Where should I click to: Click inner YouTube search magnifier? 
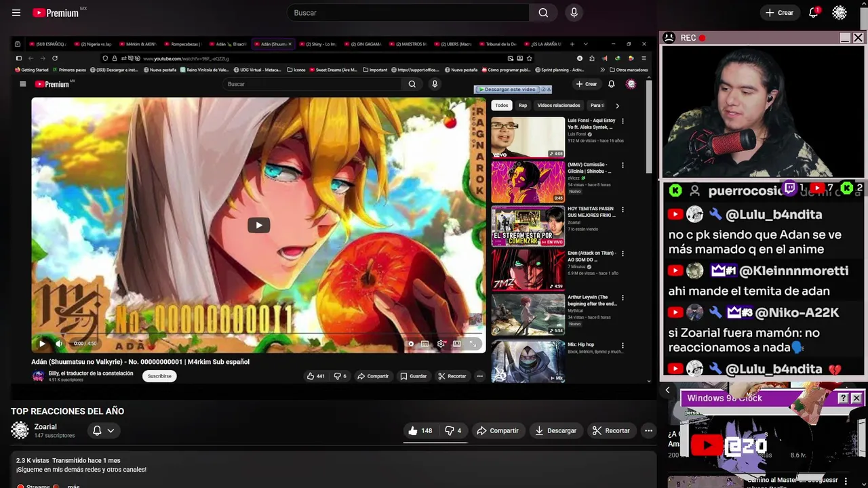coord(412,84)
